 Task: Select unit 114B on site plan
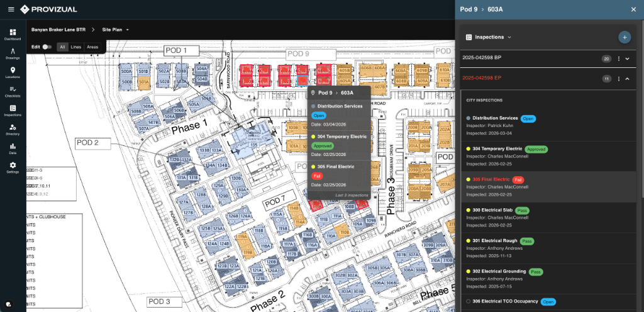point(294,208)
